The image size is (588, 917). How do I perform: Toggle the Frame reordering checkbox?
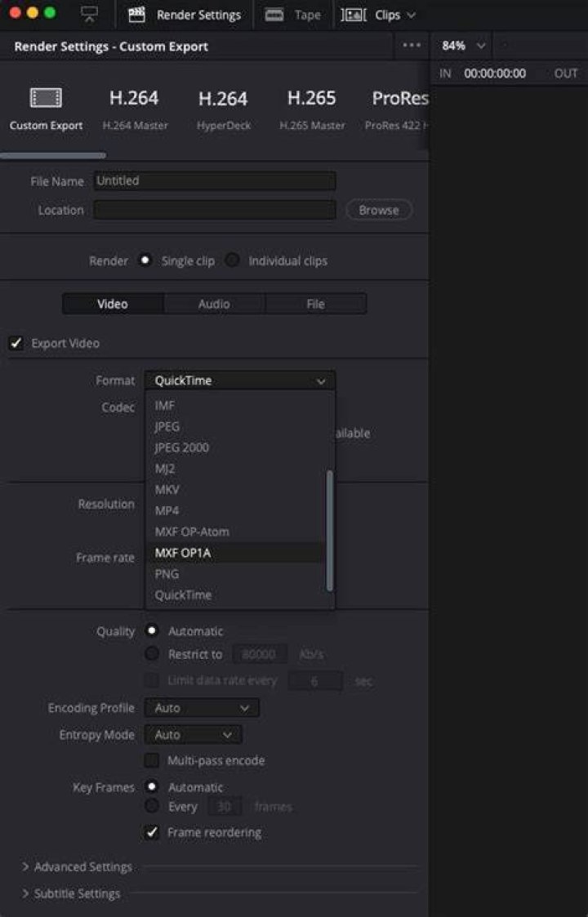(x=152, y=831)
